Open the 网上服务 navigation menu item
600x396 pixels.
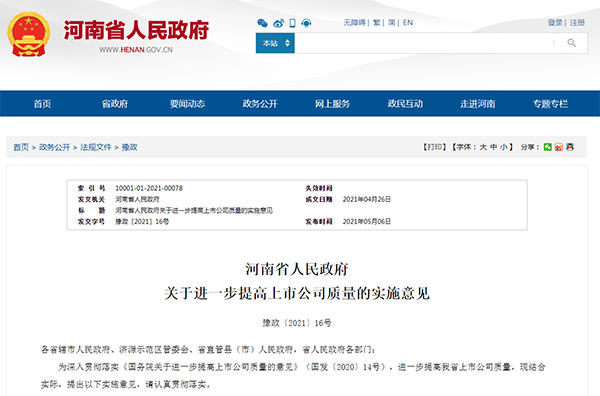[x=333, y=104]
